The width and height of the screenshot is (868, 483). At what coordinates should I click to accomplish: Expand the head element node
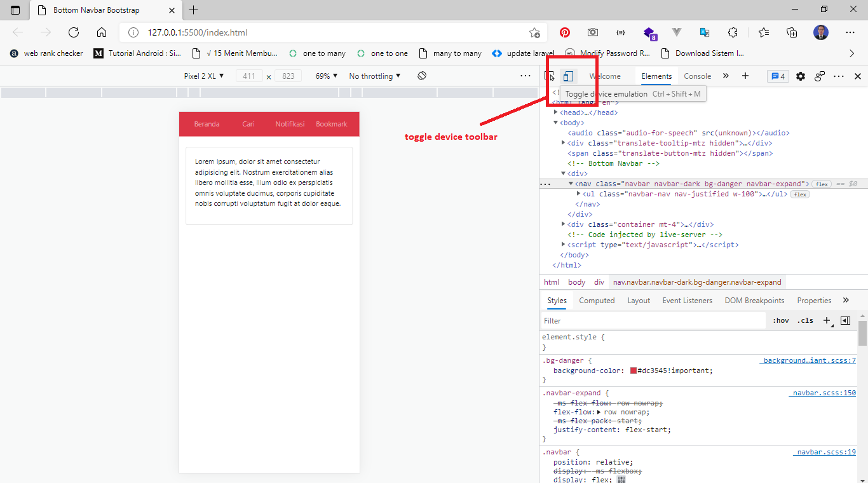tap(555, 112)
